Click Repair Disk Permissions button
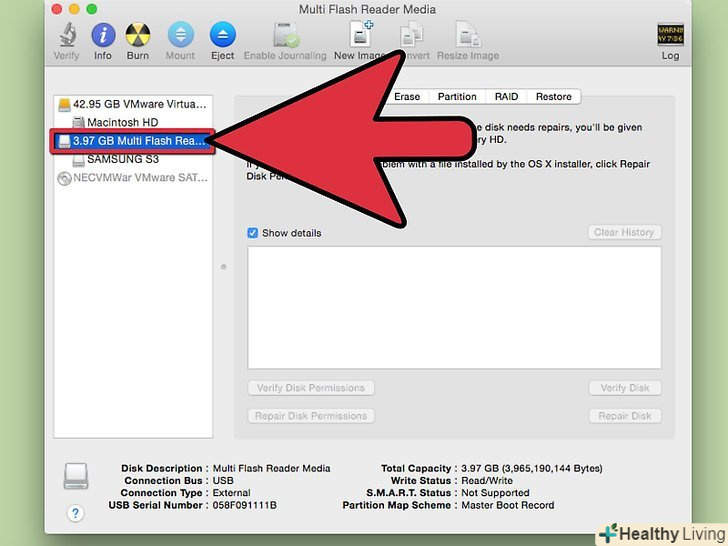728x546 pixels. [x=311, y=416]
